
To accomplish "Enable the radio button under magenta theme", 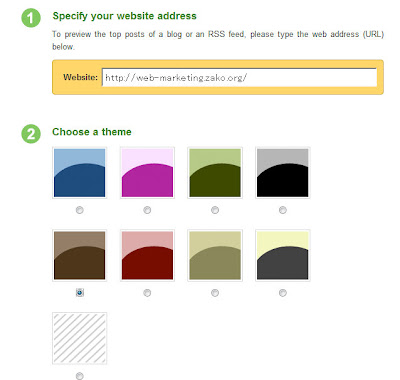I will (x=147, y=210).
